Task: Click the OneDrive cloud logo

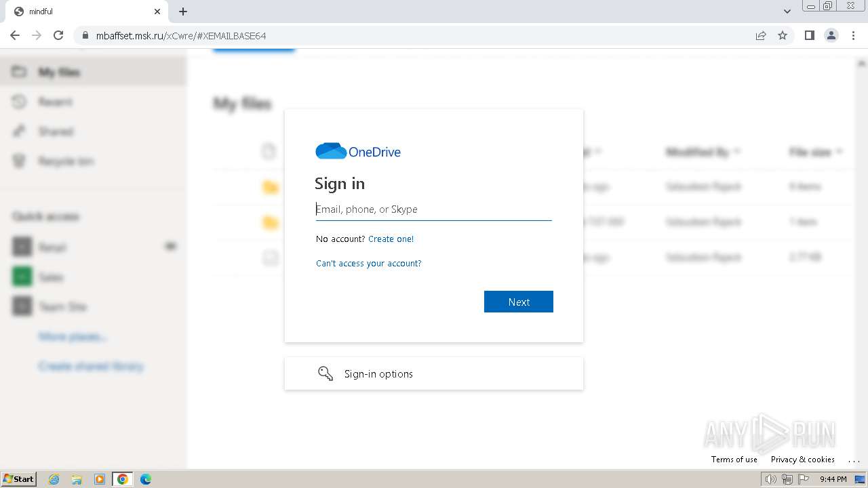Action: [x=331, y=151]
